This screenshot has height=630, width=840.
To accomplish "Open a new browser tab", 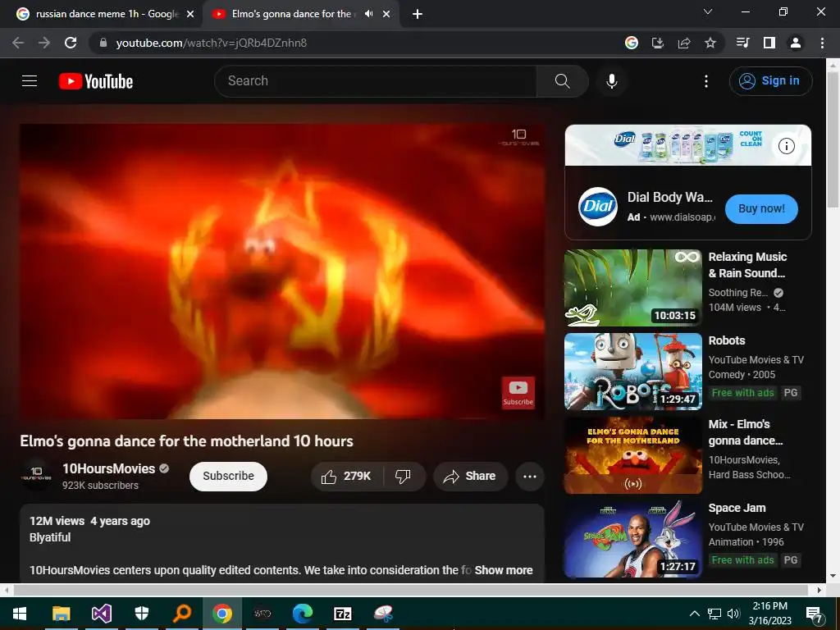I will tap(418, 15).
